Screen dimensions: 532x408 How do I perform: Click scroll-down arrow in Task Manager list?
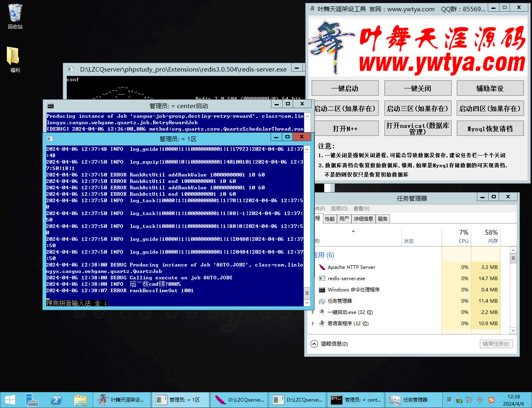coord(513,330)
